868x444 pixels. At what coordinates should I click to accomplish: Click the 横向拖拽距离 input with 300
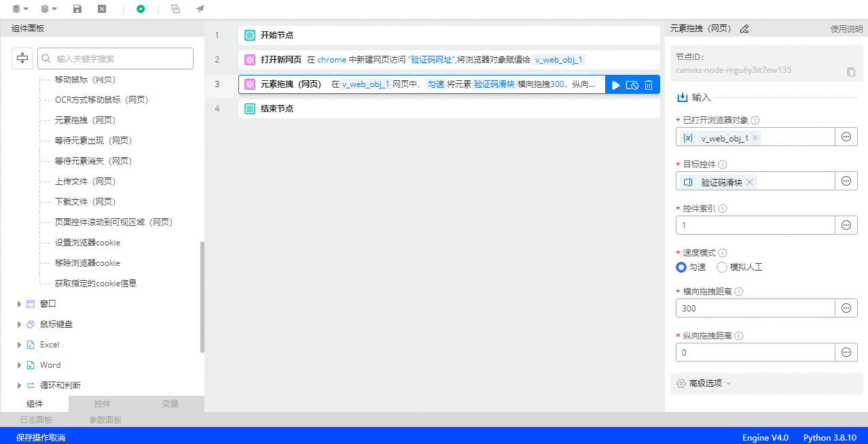[x=755, y=308]
